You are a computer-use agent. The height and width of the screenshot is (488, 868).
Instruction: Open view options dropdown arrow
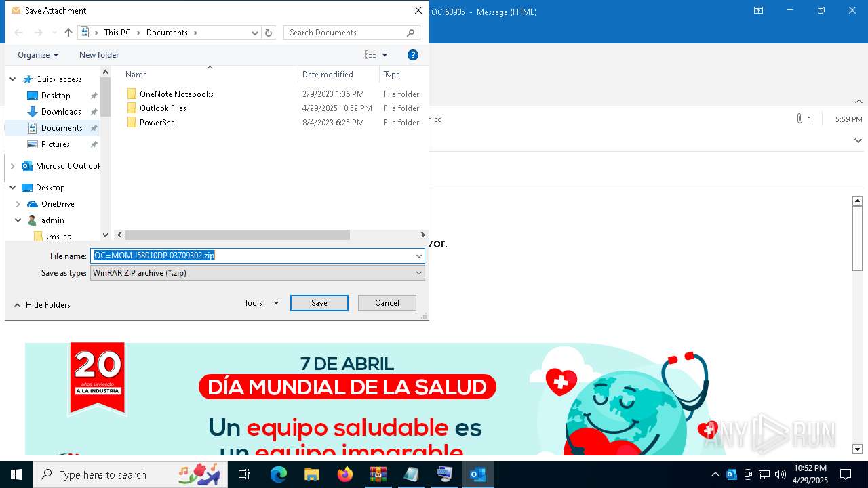tap(384, 55)
